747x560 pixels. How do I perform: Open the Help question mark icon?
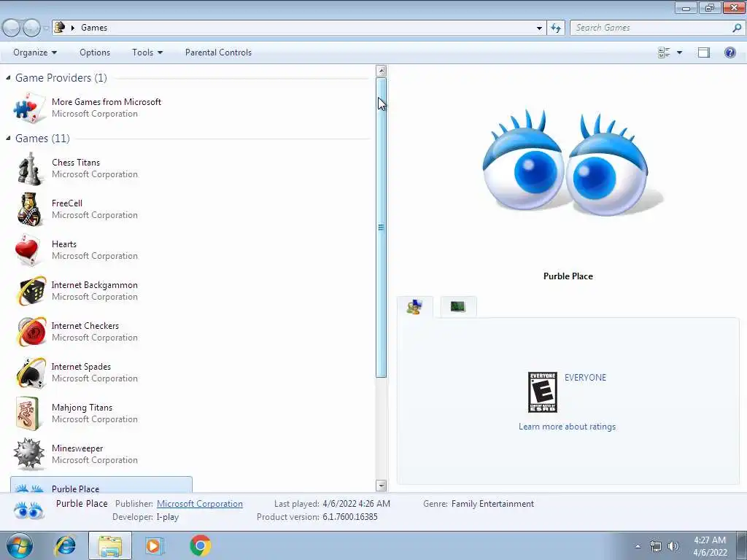(729, 52)
